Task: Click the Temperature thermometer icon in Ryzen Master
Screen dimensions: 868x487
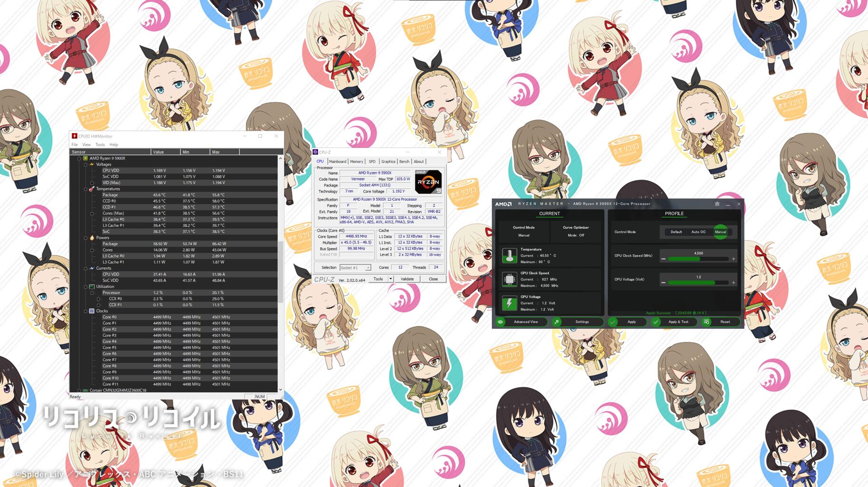Action: (509, 256)
